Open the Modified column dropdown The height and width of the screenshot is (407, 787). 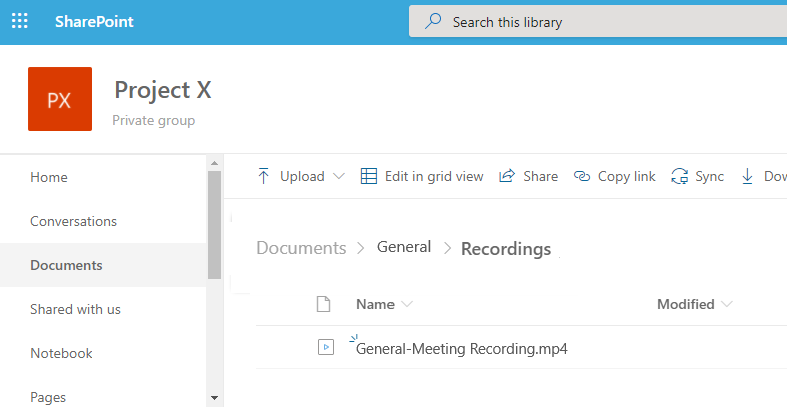[x=727, y=304]
